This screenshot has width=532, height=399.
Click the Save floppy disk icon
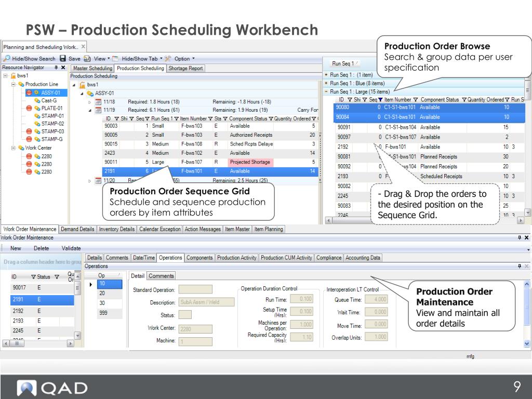(x=63, y=59)
